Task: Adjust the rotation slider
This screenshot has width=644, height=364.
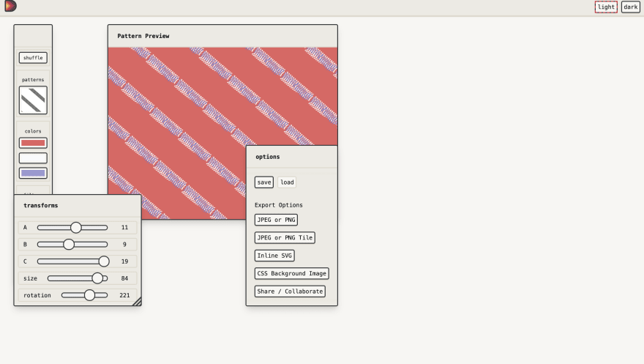Action: [85, 295]
